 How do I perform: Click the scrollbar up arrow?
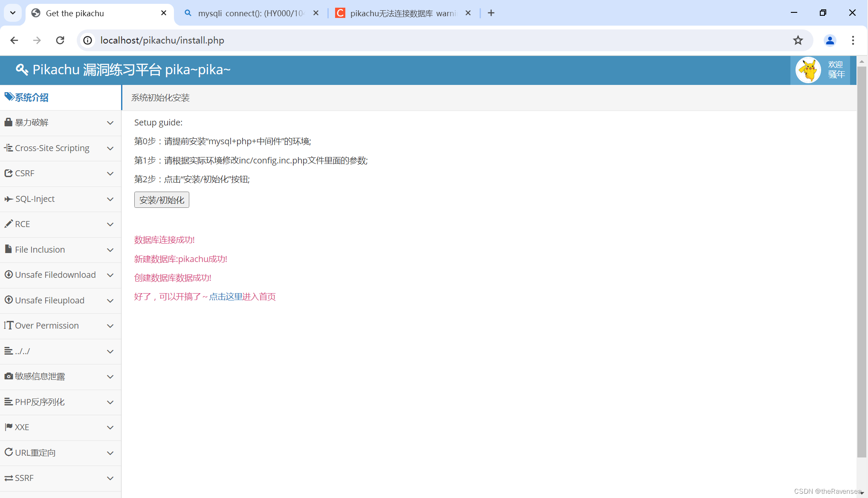[x=862, y=61]
